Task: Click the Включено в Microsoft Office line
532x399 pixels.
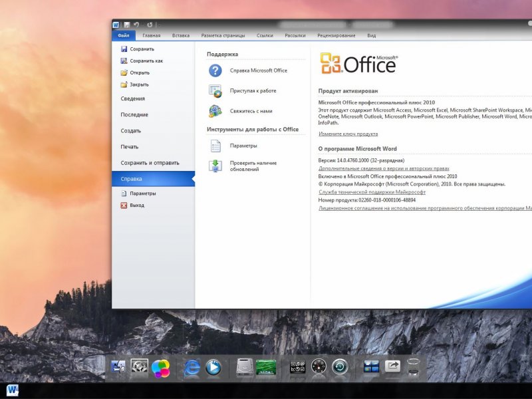Action: click(x=388, y=176)
